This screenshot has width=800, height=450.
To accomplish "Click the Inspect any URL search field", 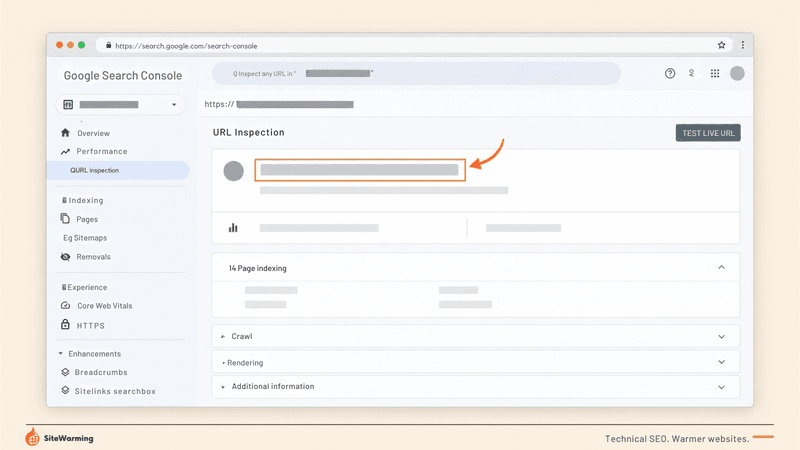I will pos(416,73).
